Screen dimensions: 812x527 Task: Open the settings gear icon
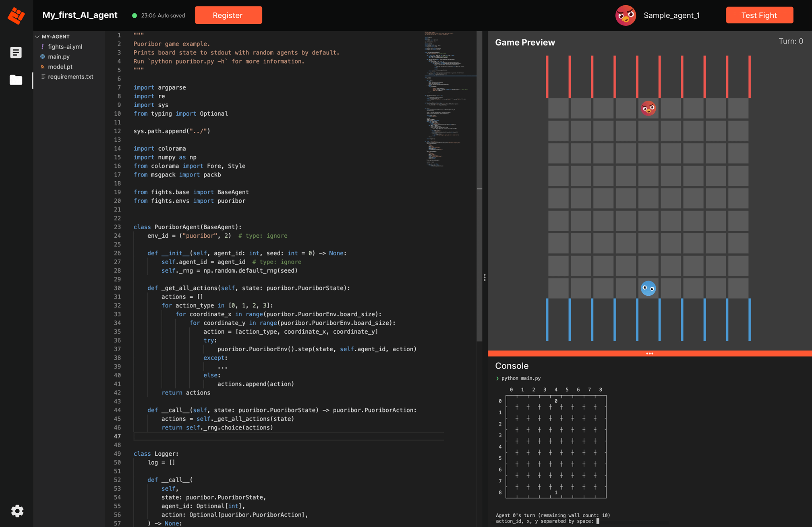[17, 511]
